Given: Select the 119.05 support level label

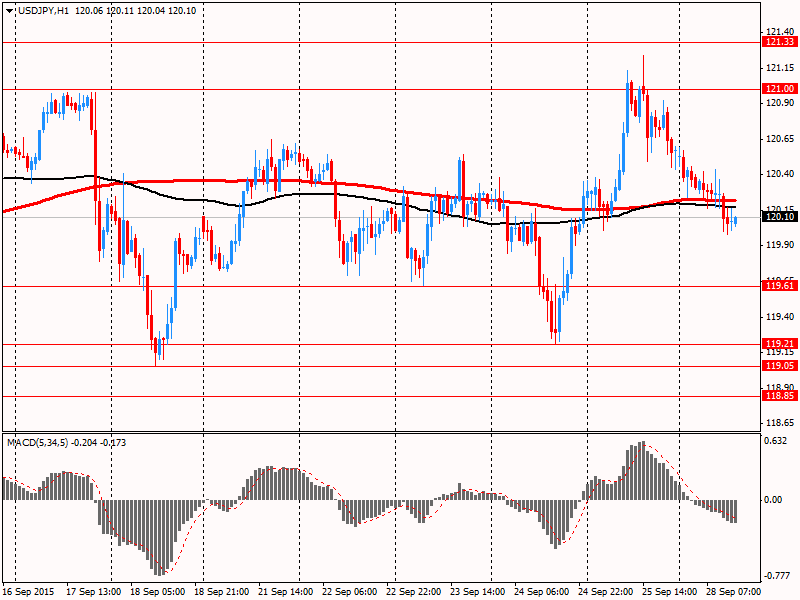Looking at the screenshot, I should click(x=779, y=366).
